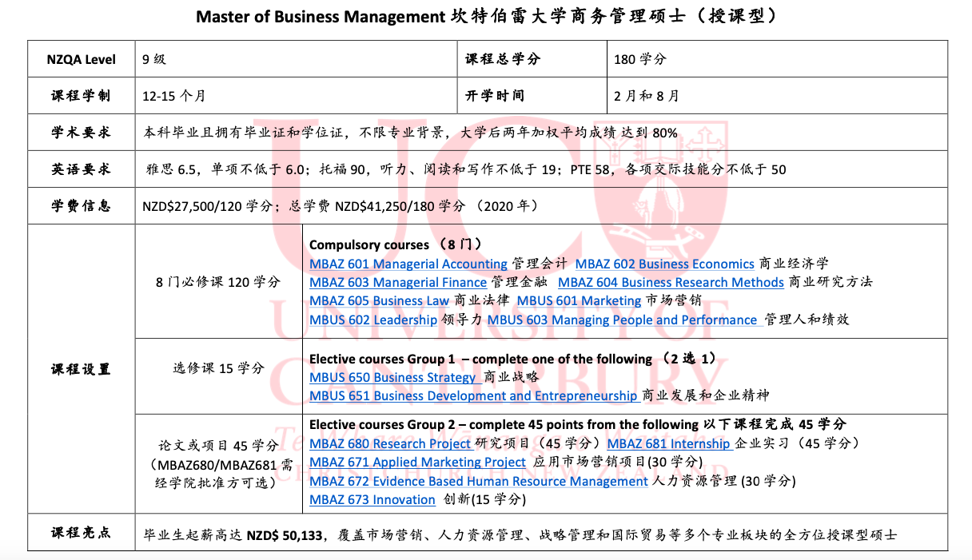
Task: Open the MBAZ 681 Internship link
Action: [x=670, y=443]
